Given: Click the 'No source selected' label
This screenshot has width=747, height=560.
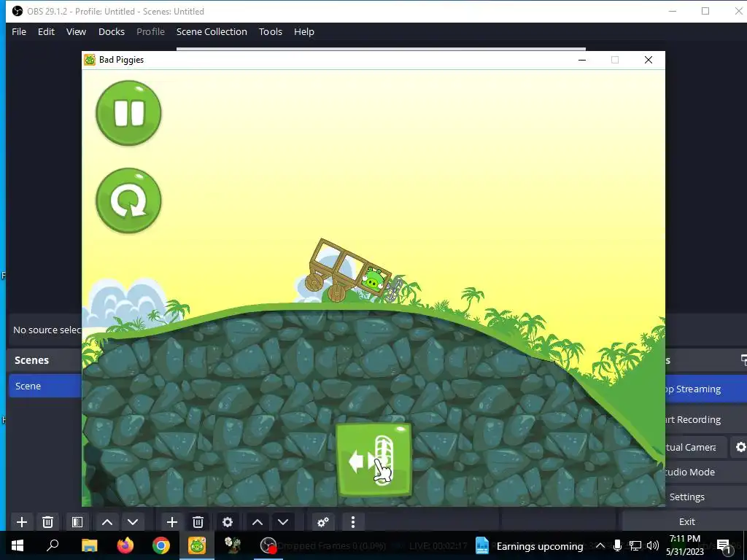Looking at the screenshot, I should pos(47,330).
